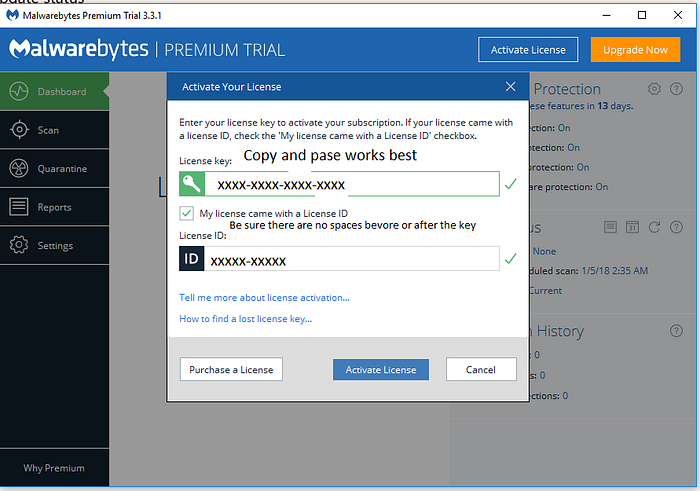This screenshot has width=700, height=491.
Task: Click Why Premium at sidebar bottom
Action: coord(54,468)
